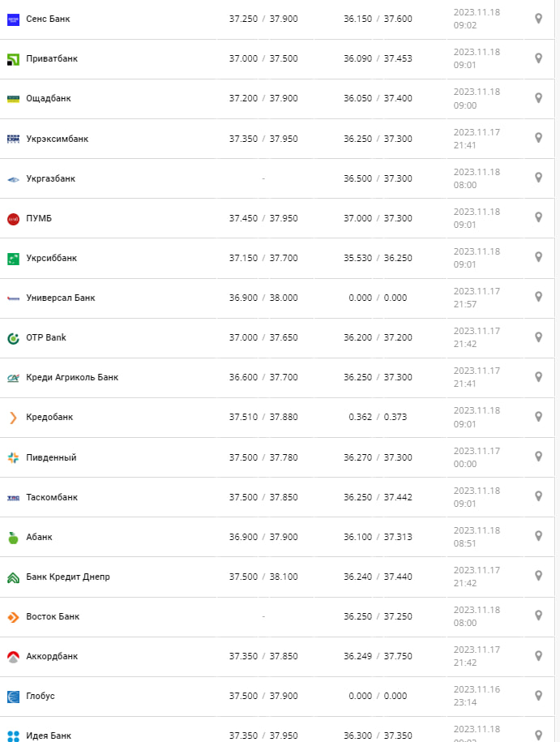Open map pin for Таскомбанк
Viewport: 560px width, 742px height.
coord(538,496)
